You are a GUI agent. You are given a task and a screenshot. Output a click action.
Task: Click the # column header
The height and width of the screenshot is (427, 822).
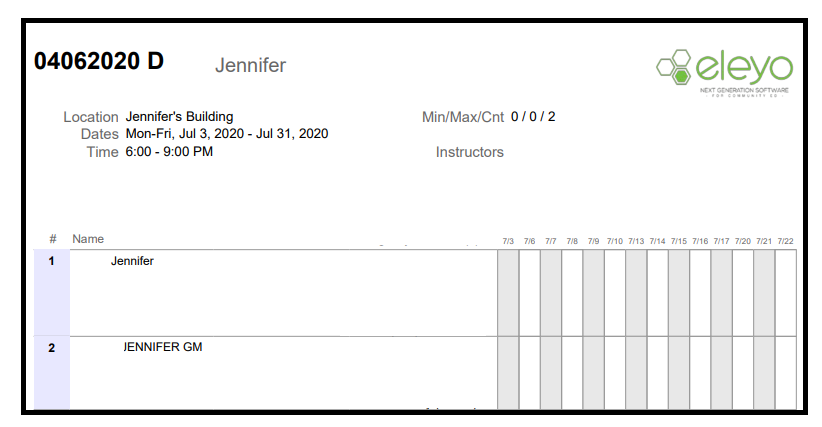(x=52, y=239)
